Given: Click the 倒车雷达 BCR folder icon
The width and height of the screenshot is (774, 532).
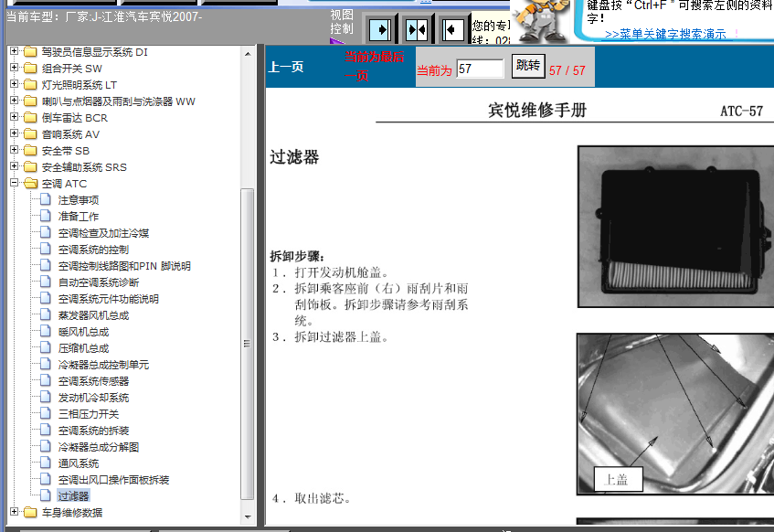Looking at the screenshot, I should (30, 118).
